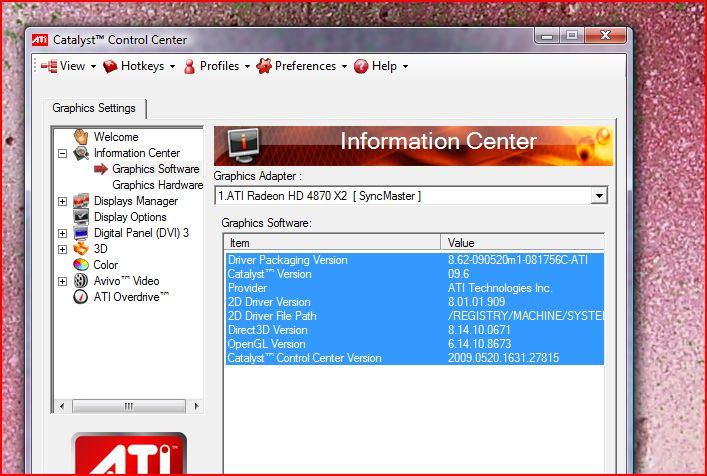The height and width of the screenshot is (476, 707).
Task: Click the 2D Driver File Path row
Action: click(x=415, y=316)
